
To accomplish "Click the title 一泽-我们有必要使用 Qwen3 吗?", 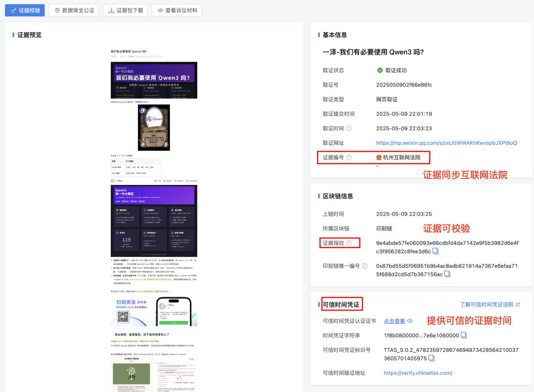I will coord(373,52).
